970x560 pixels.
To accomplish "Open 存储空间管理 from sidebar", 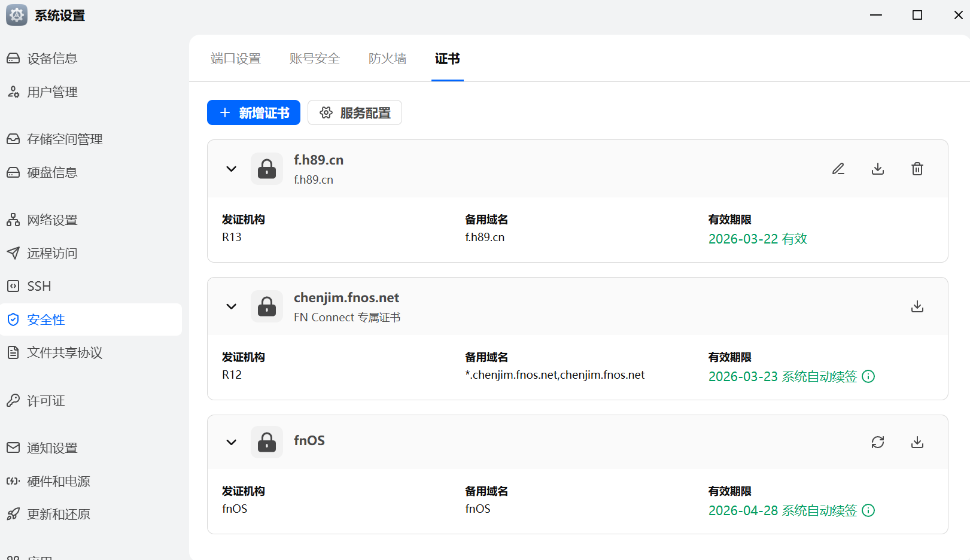I will [x=65, y=139].
